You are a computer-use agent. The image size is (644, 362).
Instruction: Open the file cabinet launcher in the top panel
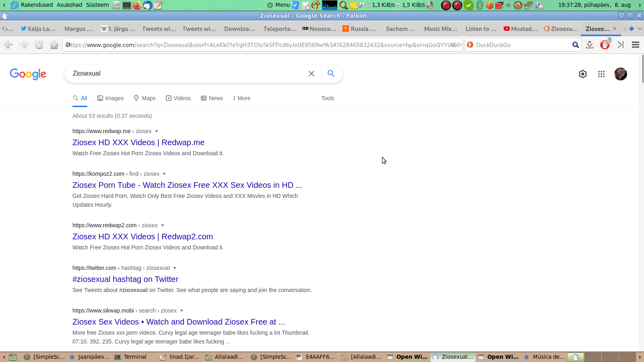click(116, 5)
